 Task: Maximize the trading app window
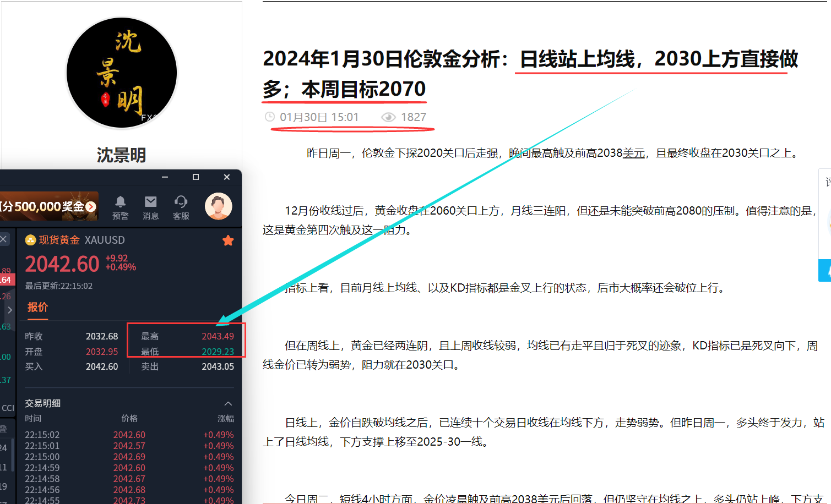click(x=195, y=177)
